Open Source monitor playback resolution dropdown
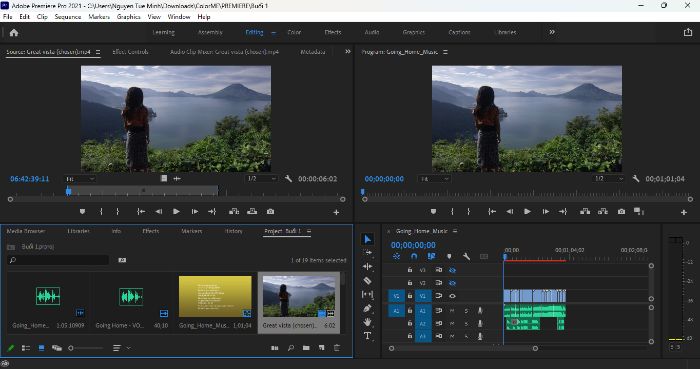The width and height of the screenshot is (700, 369). click(x=262, y=178)
